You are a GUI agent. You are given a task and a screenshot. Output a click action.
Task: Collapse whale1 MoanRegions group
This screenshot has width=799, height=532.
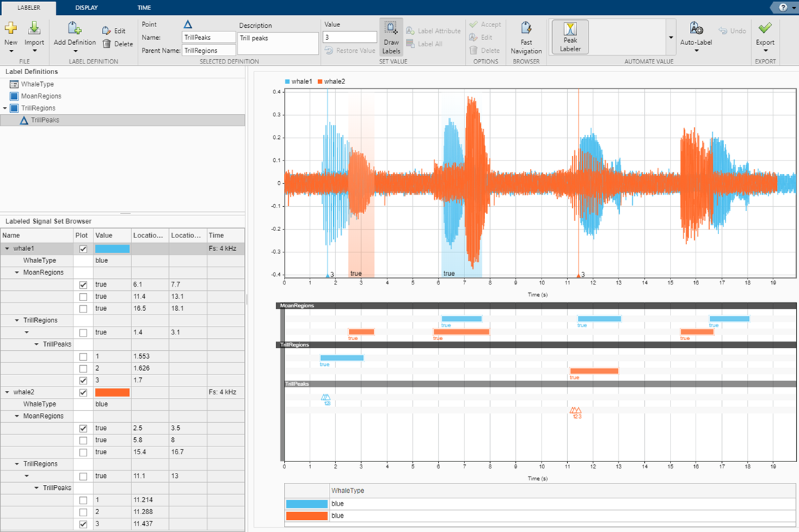17,272
